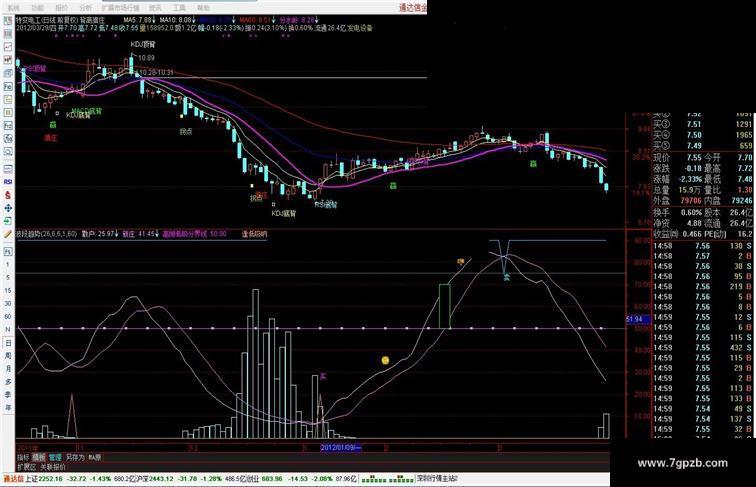Select the 季 quarterly period

[8, 395]
